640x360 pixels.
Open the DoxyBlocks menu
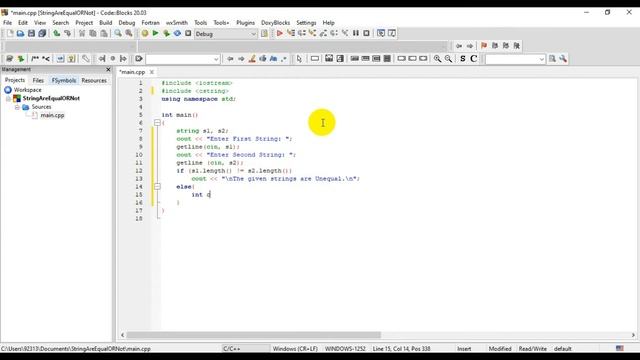[276, 22]
